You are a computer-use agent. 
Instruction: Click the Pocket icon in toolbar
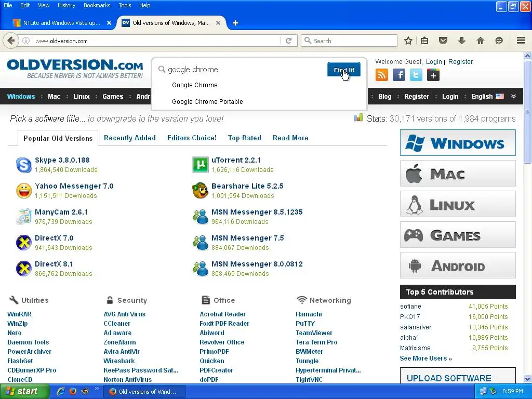(443, 41)
